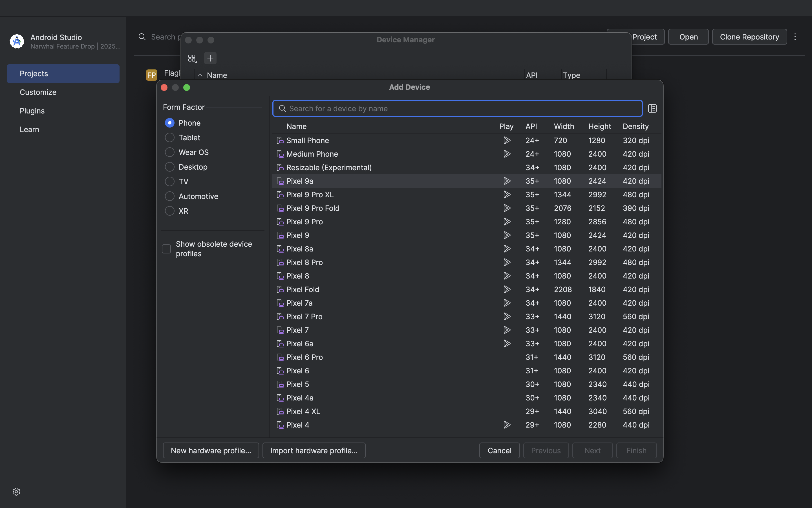812x508 pixels.
Task: Click the Play Store icon for Pixel 6a
Action: 507,343
